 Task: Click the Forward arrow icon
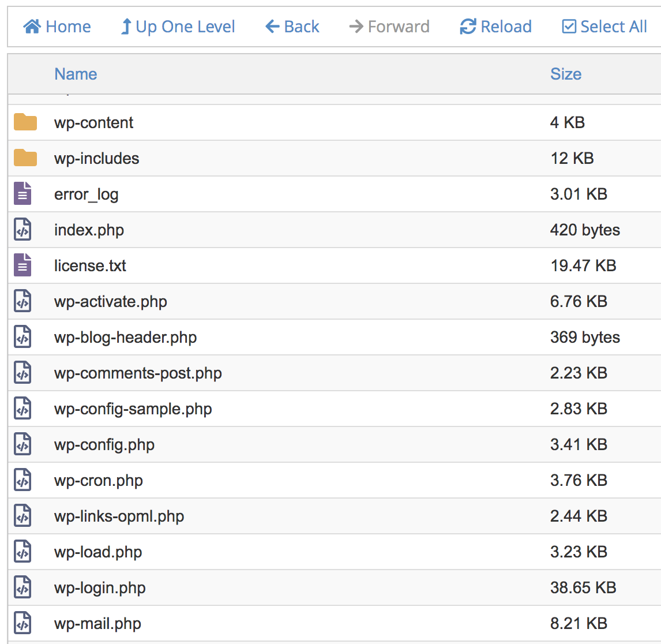pos(356,27)
